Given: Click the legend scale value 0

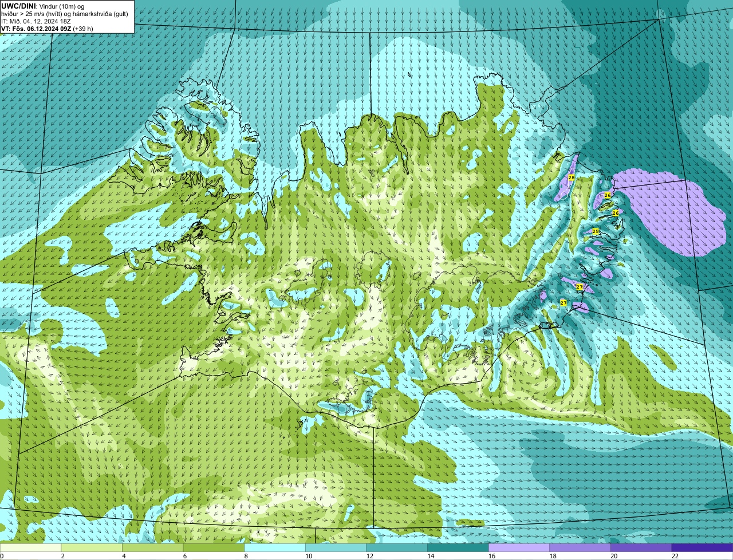Looking at the screenshot, I should point(2,556).
